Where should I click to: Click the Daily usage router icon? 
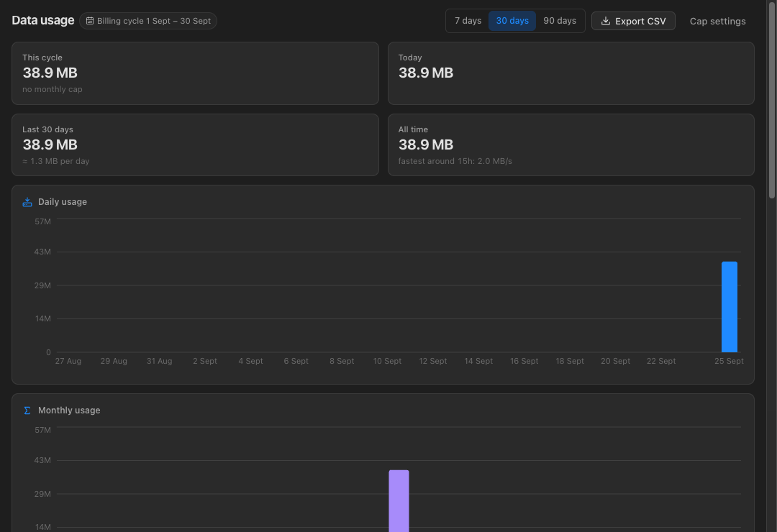pyautogui.click(x=27, y=202)
